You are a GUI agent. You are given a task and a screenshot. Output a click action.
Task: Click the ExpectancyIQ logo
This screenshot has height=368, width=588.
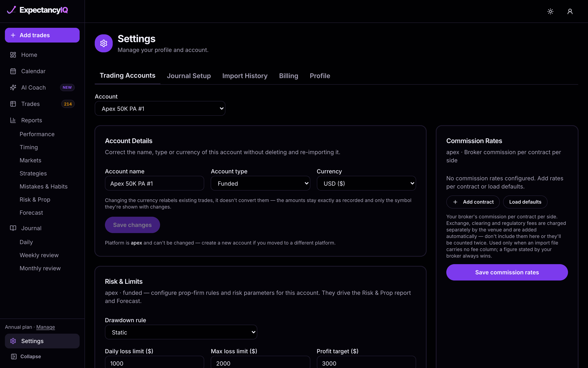click(37, 10)
